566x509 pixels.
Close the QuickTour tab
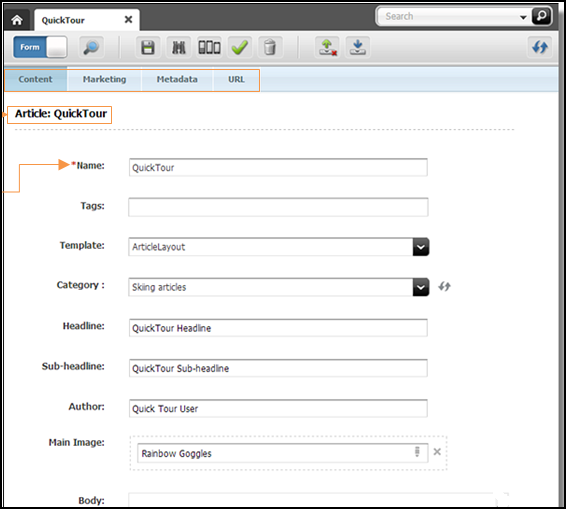[x=129, y=19]
